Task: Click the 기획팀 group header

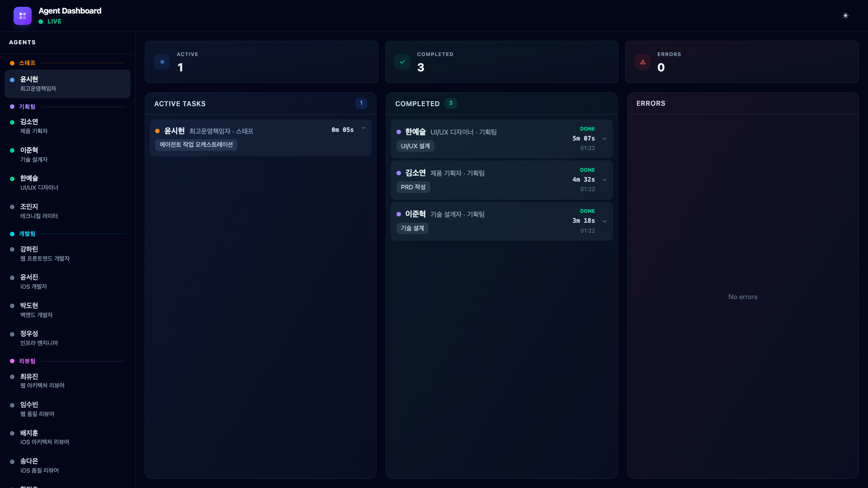Action: pos(27,107)
